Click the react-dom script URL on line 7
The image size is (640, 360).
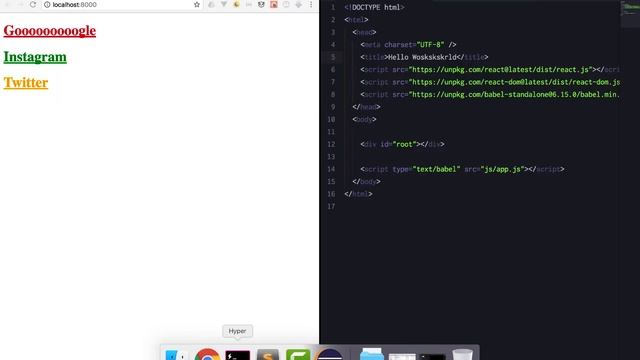point(514,82)
